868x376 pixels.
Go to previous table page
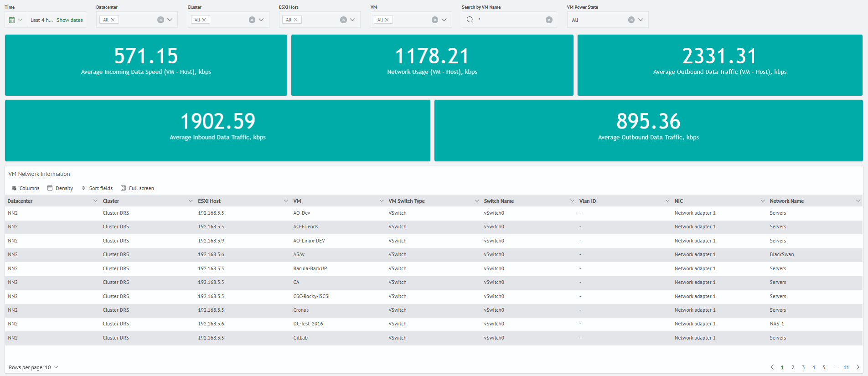[772, 367]
